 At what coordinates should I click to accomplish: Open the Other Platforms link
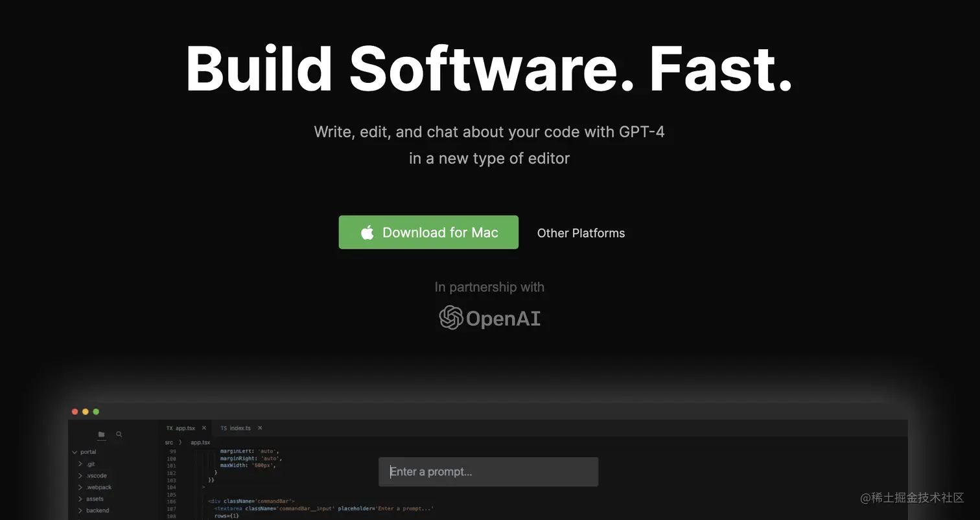coord(581,233)
